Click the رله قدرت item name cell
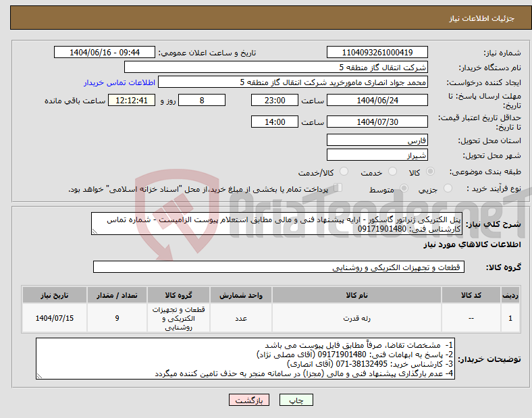Screen dimensions: 532x418 point(356,318)
